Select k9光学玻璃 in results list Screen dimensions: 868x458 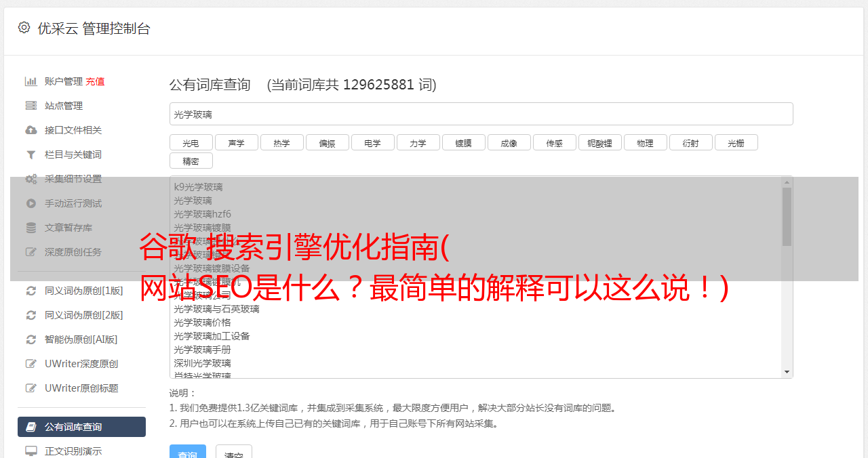(x=198, y=187)
